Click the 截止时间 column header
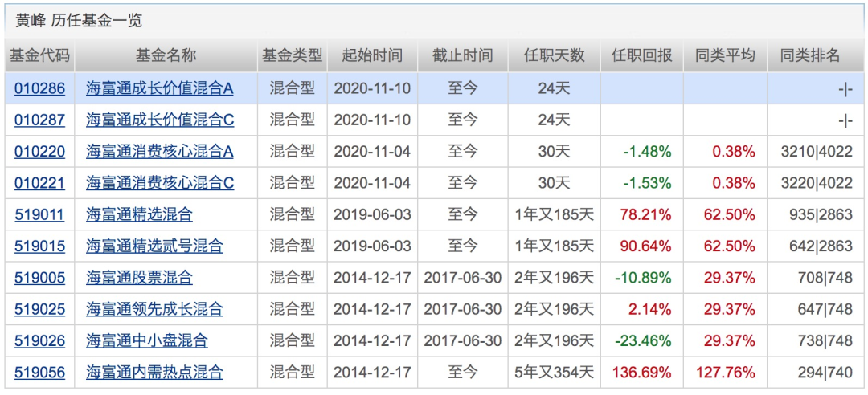 pyautogui.click(x=463, y=56)
